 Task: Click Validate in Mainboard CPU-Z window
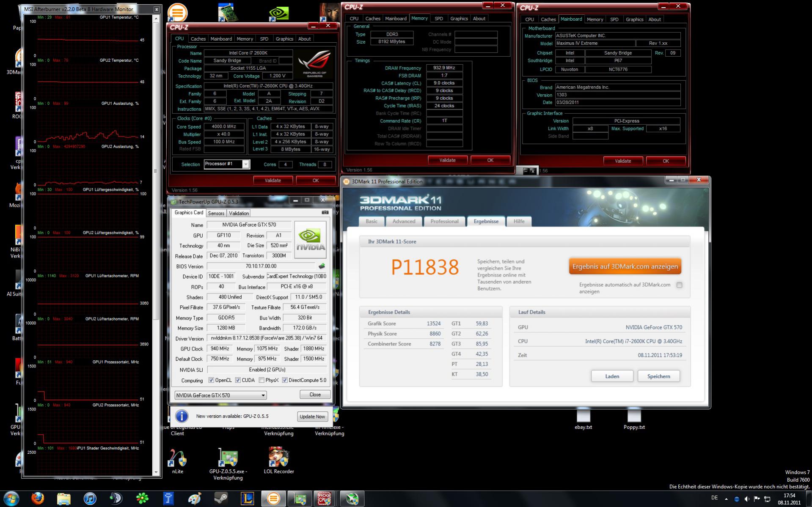click(x=623, y=161)
